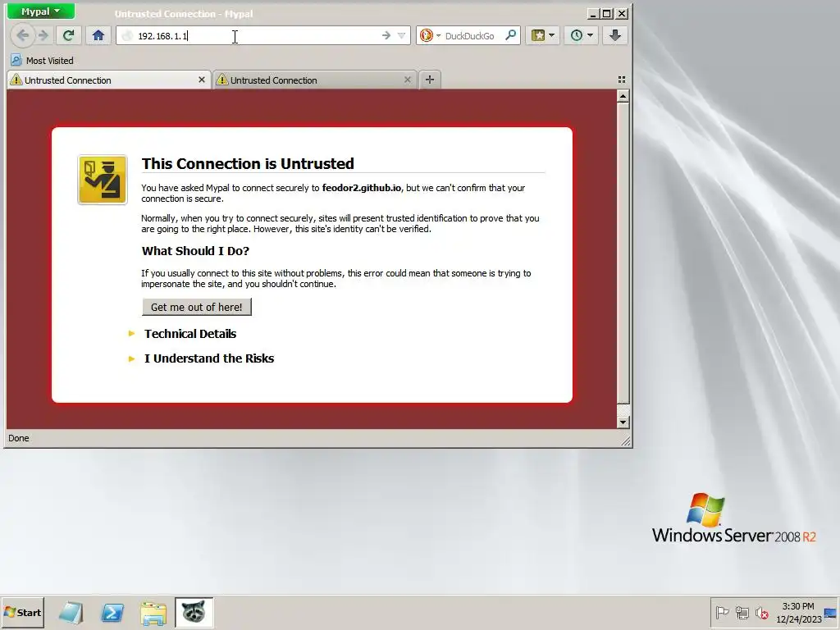Open the Mypal application menu
The width and height of the screenshot is (840, 630).
(41, 11)
